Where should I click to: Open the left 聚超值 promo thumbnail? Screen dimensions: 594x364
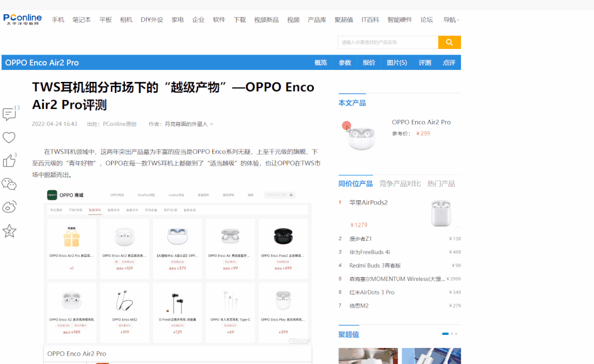tap(368, 356)
